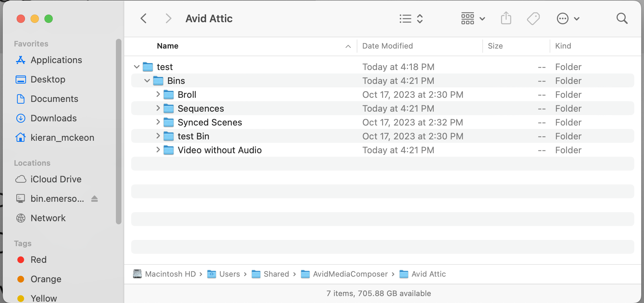644x303 pixels.
Task: Select the Synced Scenes folder icon
Action: (169, 122)
